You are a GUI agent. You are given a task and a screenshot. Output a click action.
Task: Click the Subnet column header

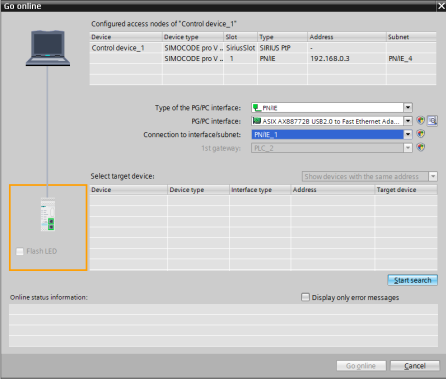coord(411,37)
